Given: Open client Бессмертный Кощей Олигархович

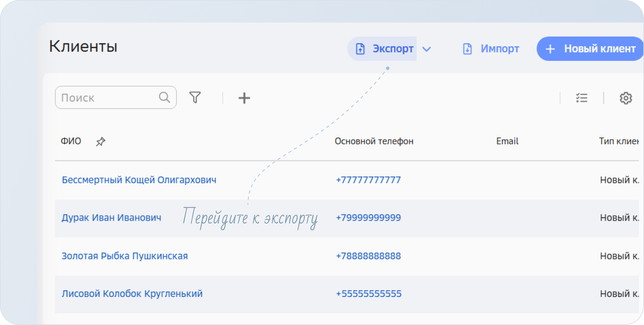Looking at the screenshot, I should point(139,180).
